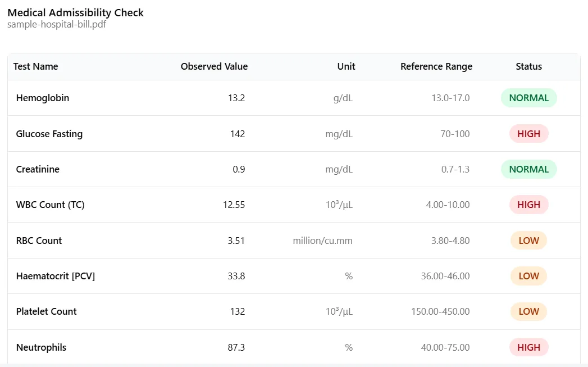Click the % unit in Haematocrit row
The height and width of the screenshot is (367, 588).
pos(349,276)
